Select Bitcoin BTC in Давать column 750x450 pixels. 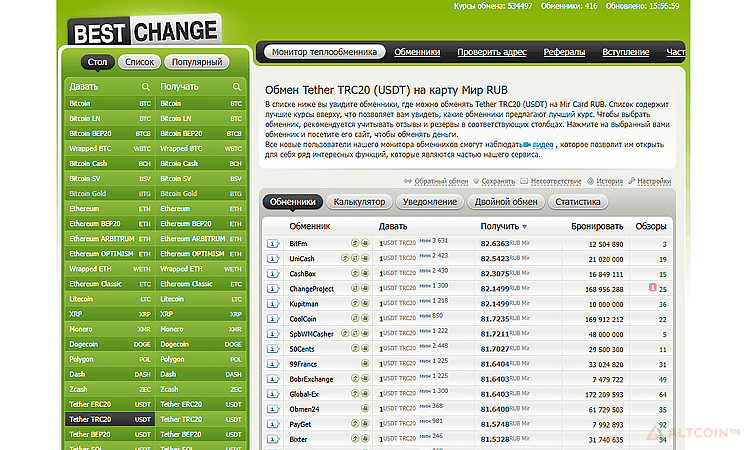pos(110,103)
